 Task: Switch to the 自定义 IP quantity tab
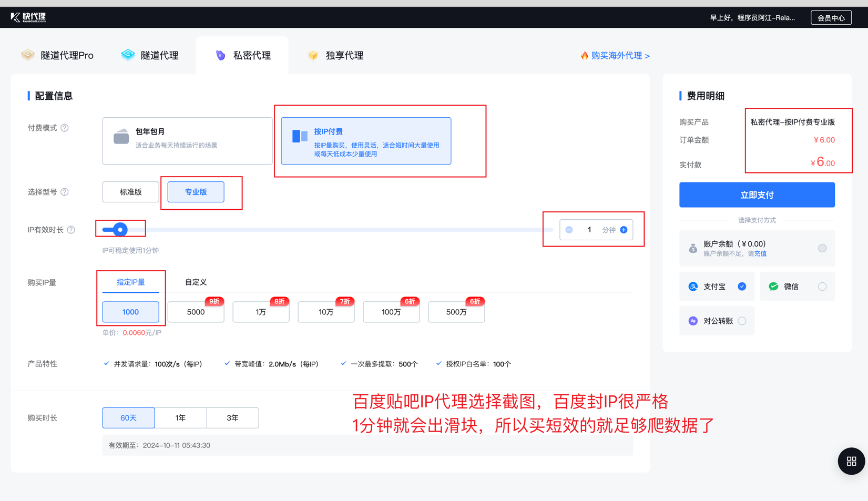[x=196, y=282]
